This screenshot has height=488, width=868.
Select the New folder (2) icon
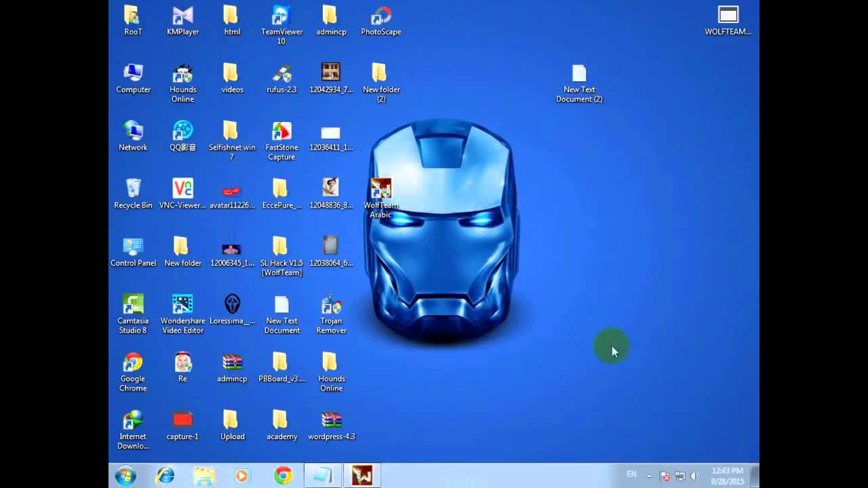click(380, 83)
